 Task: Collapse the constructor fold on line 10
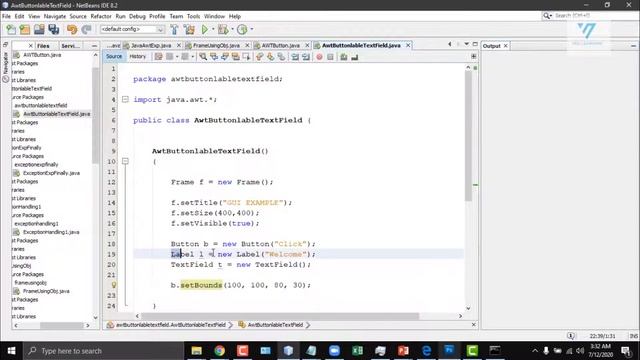pyautogui.click(x=125, y=161)
